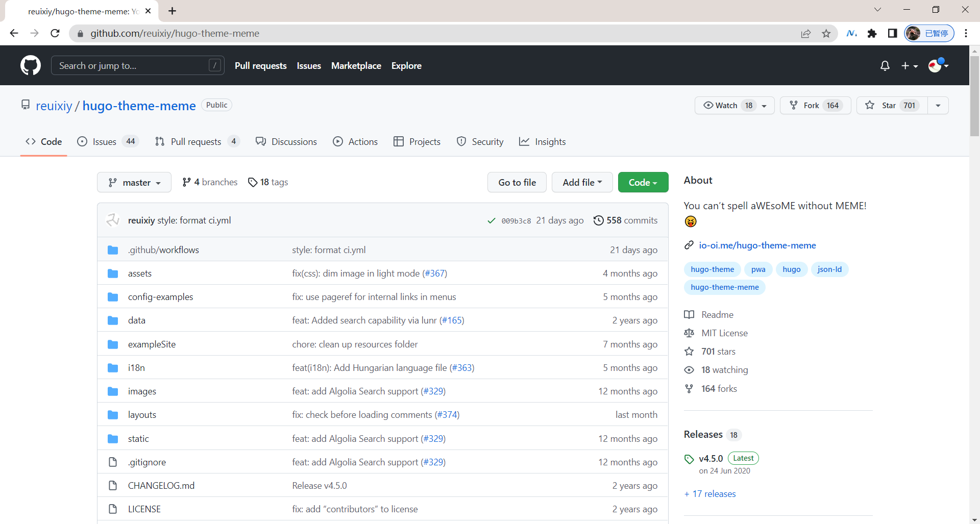Open Explore in top navigation
The height and width of the screenshot is (524, 980).
(x=406, y=66)
